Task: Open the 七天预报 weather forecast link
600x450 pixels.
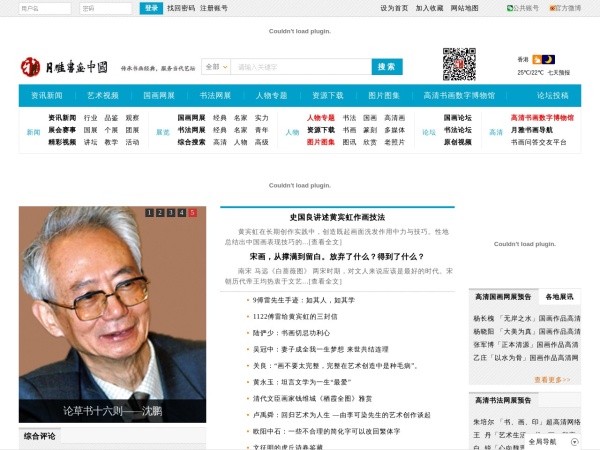Action: pyautogui.click(x=559, y=72)
